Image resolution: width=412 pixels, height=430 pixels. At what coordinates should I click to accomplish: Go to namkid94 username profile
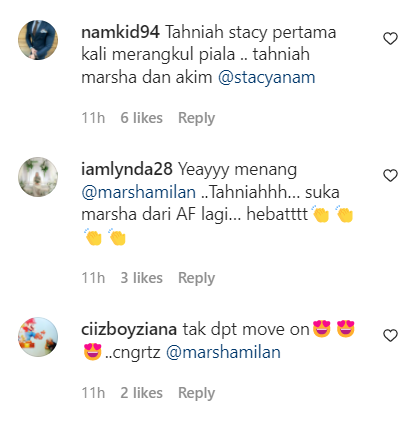tap(120, 32)
